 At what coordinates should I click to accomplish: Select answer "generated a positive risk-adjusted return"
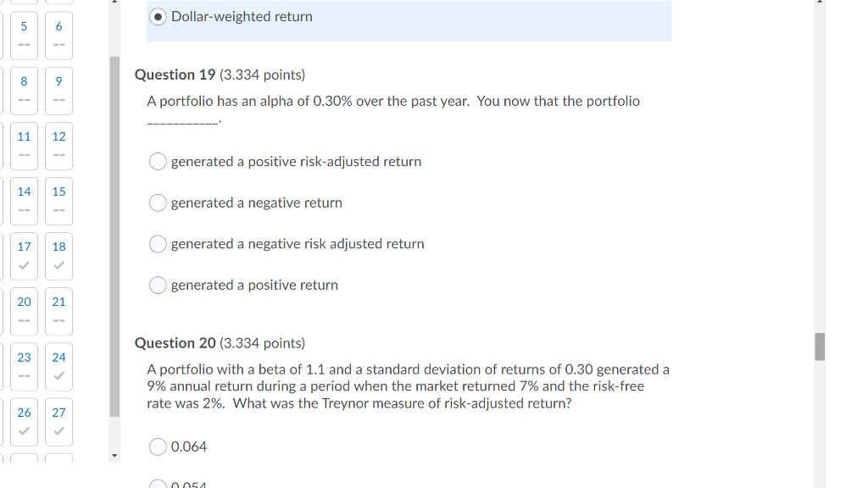(158, 161)
